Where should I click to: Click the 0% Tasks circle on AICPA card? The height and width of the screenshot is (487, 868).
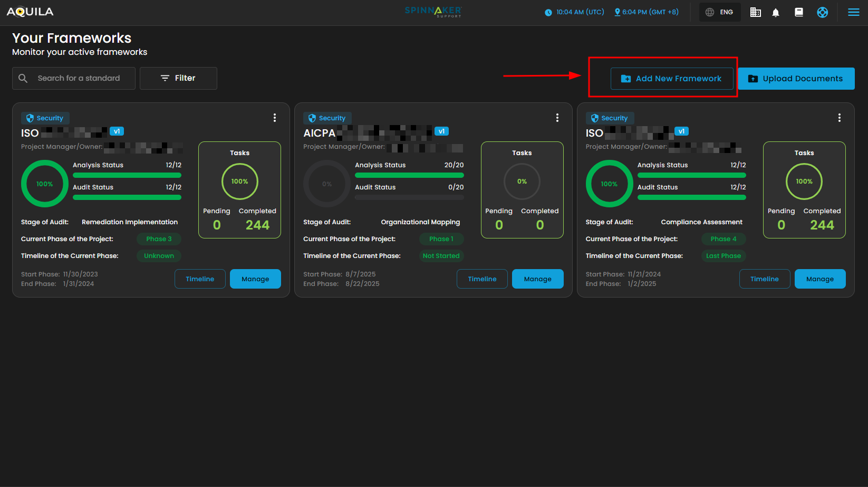pyautogui.click(x=522, y=182)
